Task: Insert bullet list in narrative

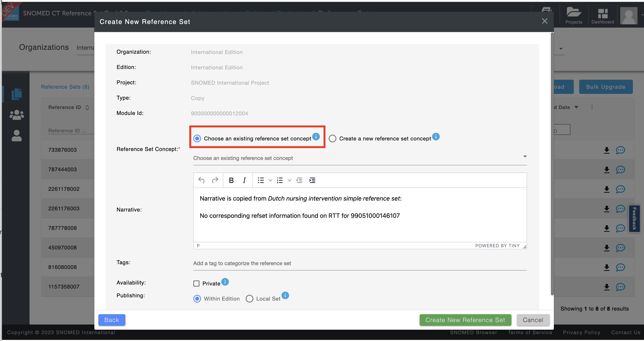Action: [261, 180]
